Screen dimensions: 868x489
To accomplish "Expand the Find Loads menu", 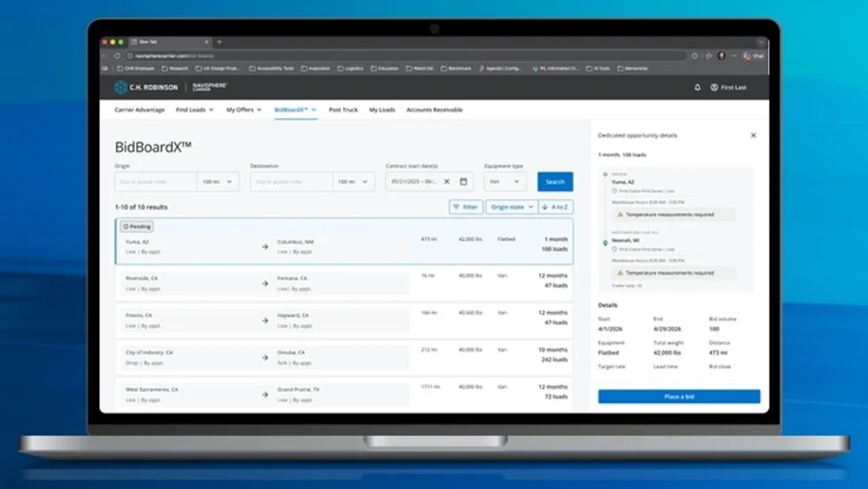I will pos(195,110).
